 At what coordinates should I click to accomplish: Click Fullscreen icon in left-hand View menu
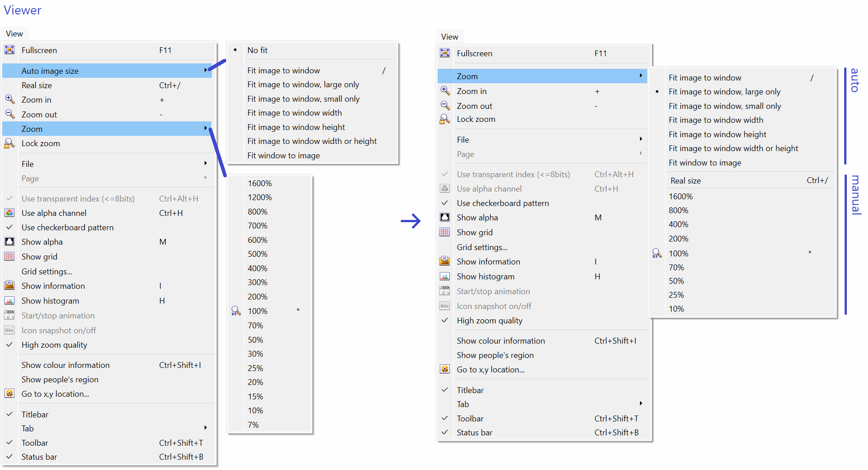coord(9,50)
